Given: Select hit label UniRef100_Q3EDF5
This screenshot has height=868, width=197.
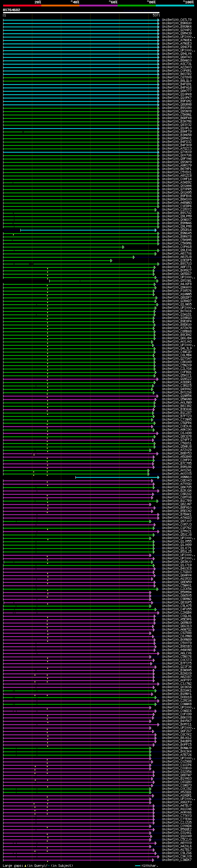Looking at the screenshot, I should coord(177,260).
